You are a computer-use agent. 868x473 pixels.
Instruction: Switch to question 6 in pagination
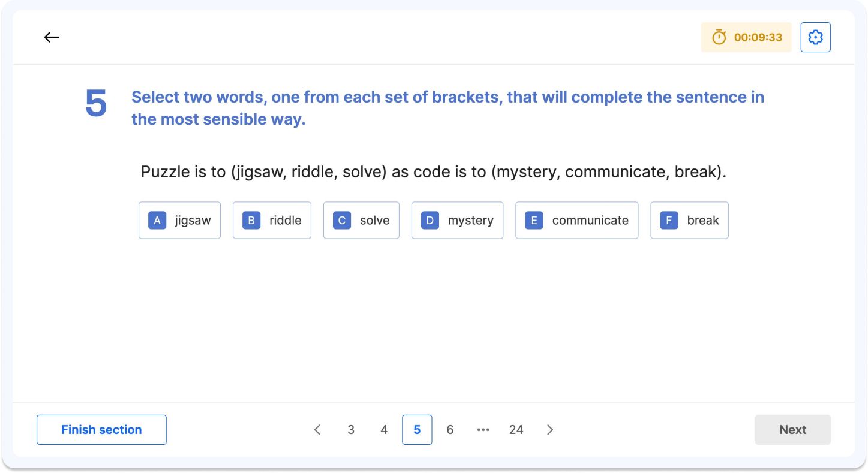coord(450,429)
